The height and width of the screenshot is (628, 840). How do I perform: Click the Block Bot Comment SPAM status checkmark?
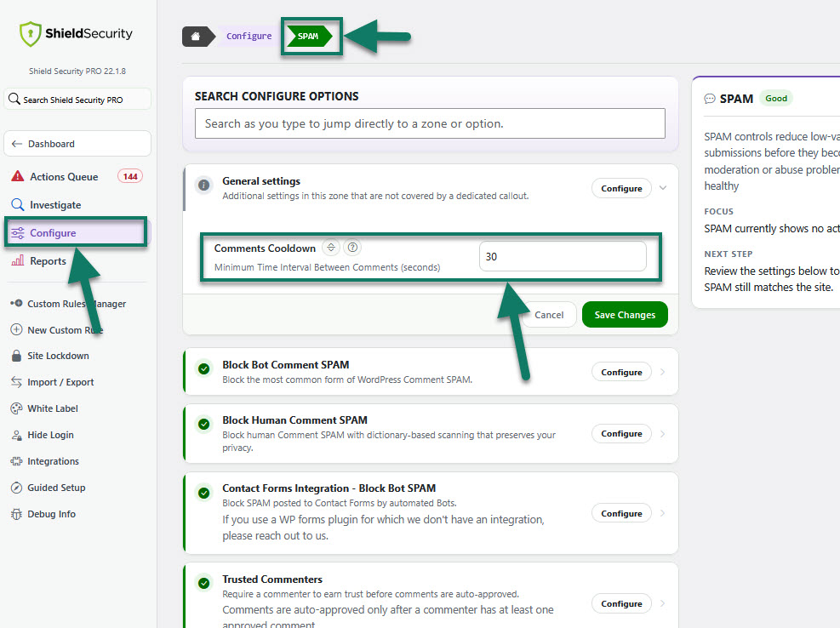pyautogui.click(x=204, y=368)
